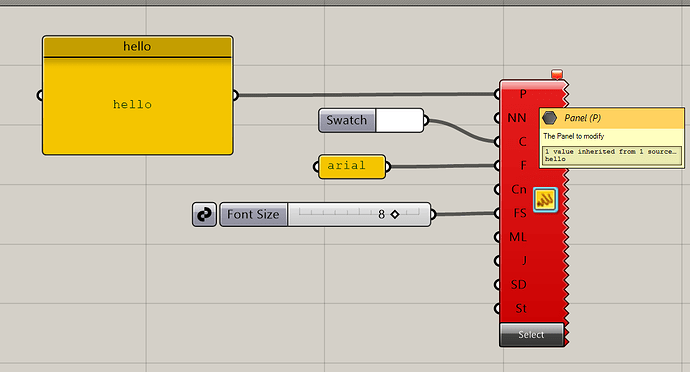Click the arial text panel
The image size is (690, 372).
tap(352, 166)
